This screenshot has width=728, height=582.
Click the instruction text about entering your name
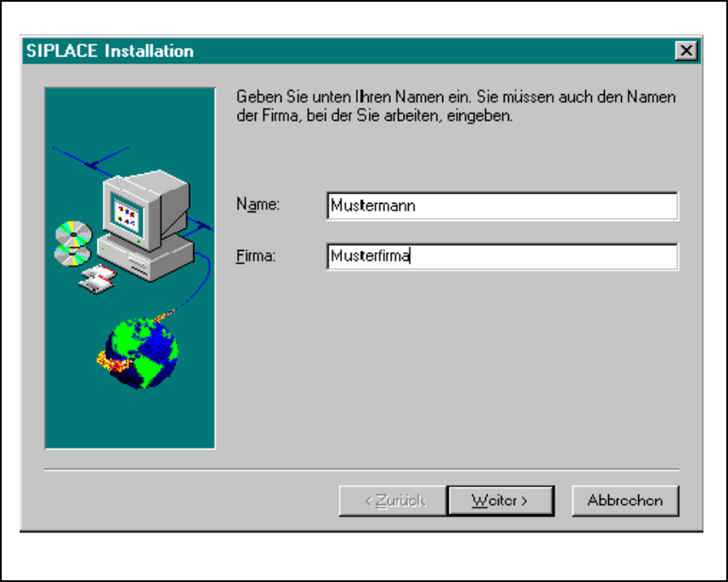(456, 106)
